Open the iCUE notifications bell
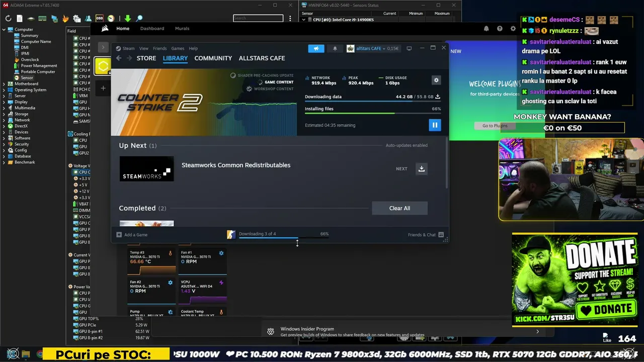 click(x=486, y=29)
